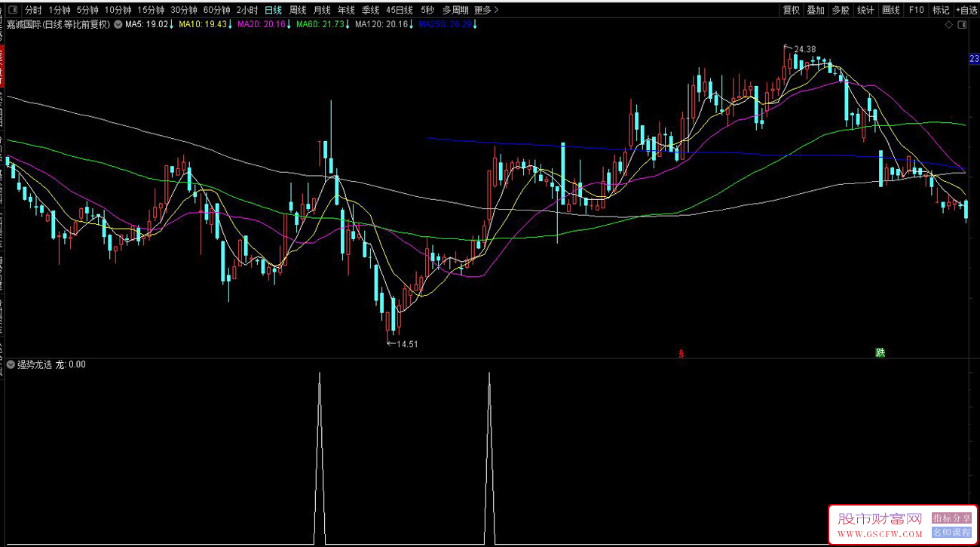This screenshot has width=980, height=547.
Task: Open the 复权 adjustment menu
Action: (791, 11)
